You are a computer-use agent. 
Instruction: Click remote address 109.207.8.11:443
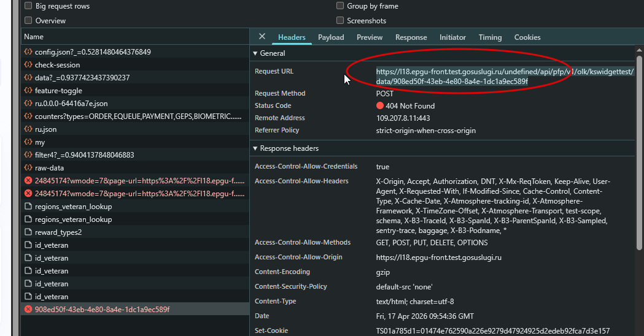(x=403, y=118)
